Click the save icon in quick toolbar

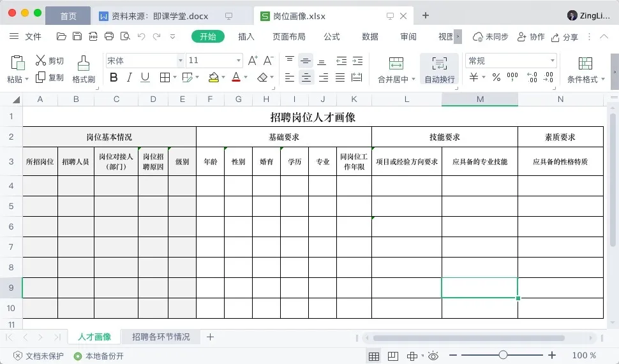point(77,37)
